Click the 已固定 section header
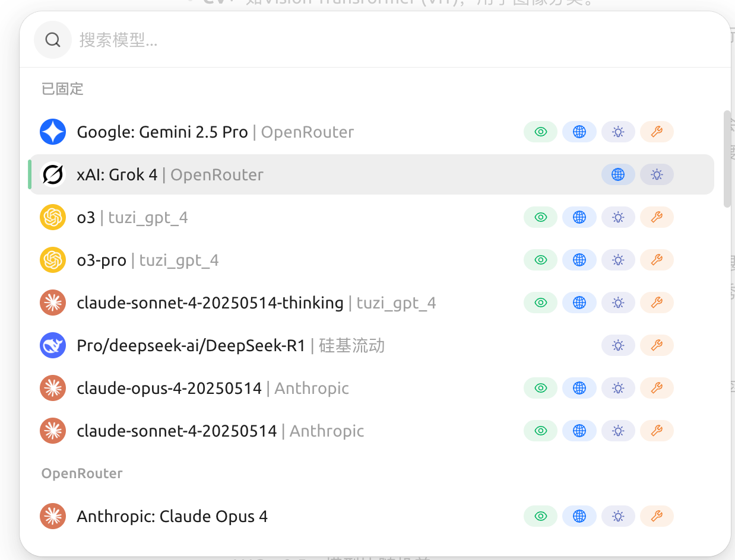Image resolution: width=735 pixels, height=560 pixels. (x=62, y=89)
